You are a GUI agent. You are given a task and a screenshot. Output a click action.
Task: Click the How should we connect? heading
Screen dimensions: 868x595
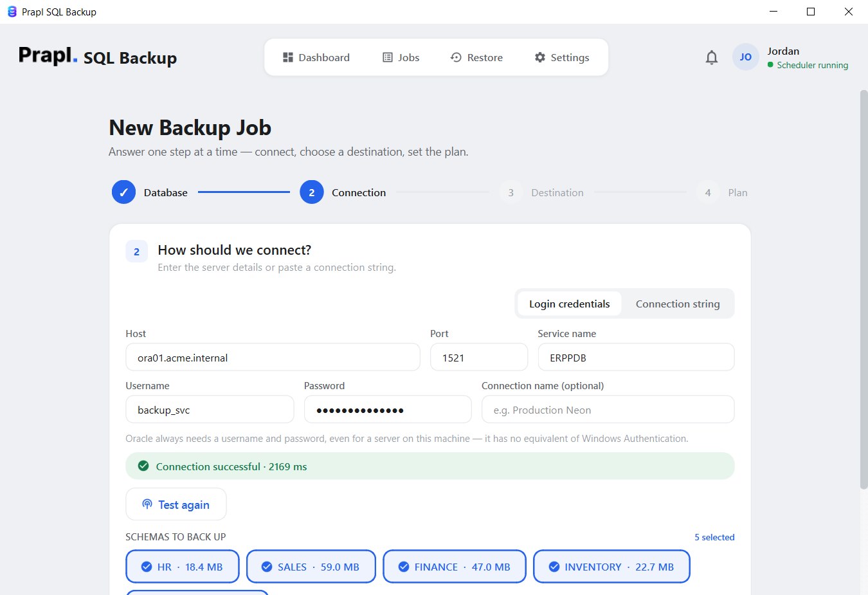234,250
